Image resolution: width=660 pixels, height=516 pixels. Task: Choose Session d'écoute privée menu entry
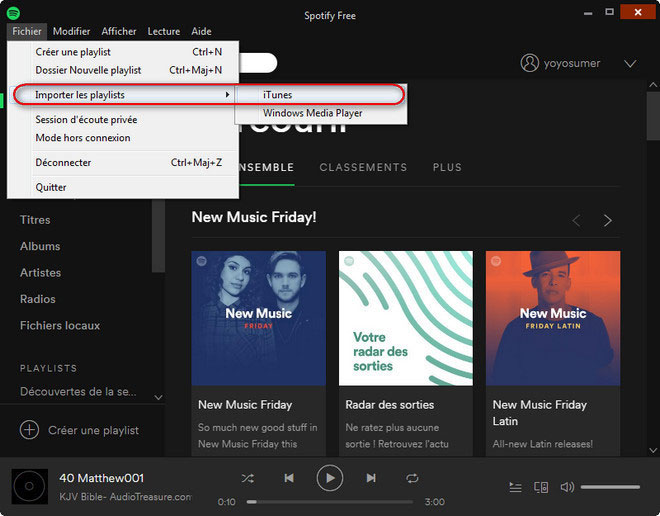tap(86, 119)
